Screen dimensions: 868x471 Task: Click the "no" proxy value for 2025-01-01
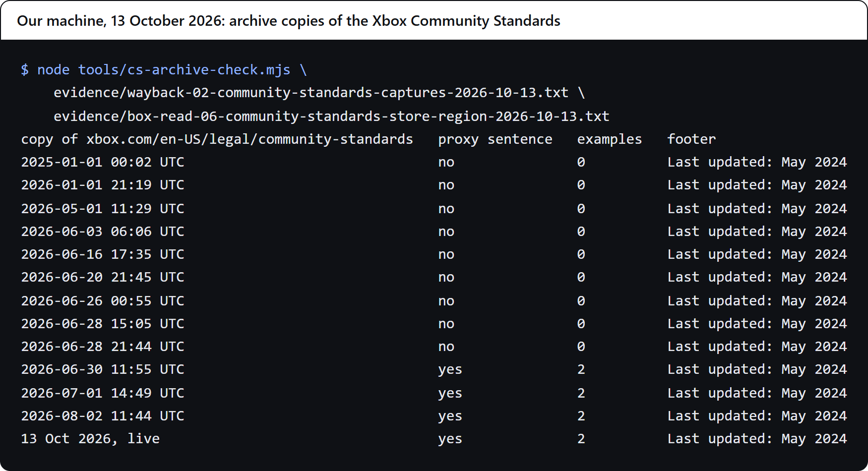[446, 162]
